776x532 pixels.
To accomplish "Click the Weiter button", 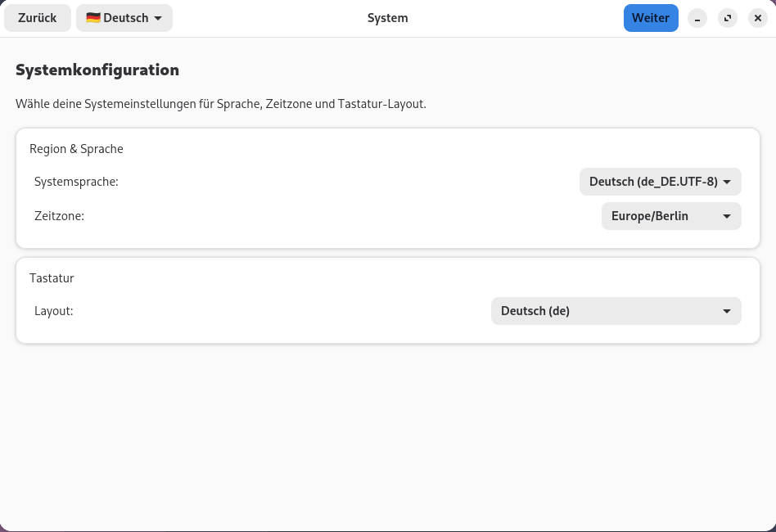I will (x=651, y=17).
